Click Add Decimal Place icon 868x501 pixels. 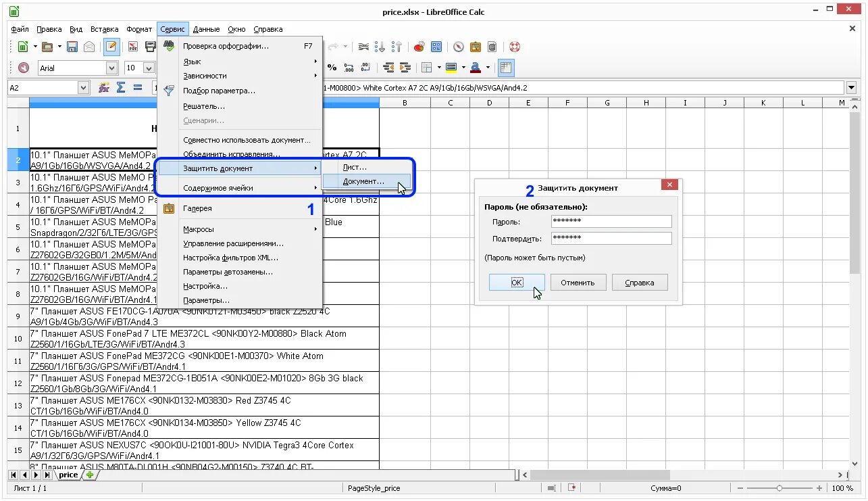click(349, 68)
